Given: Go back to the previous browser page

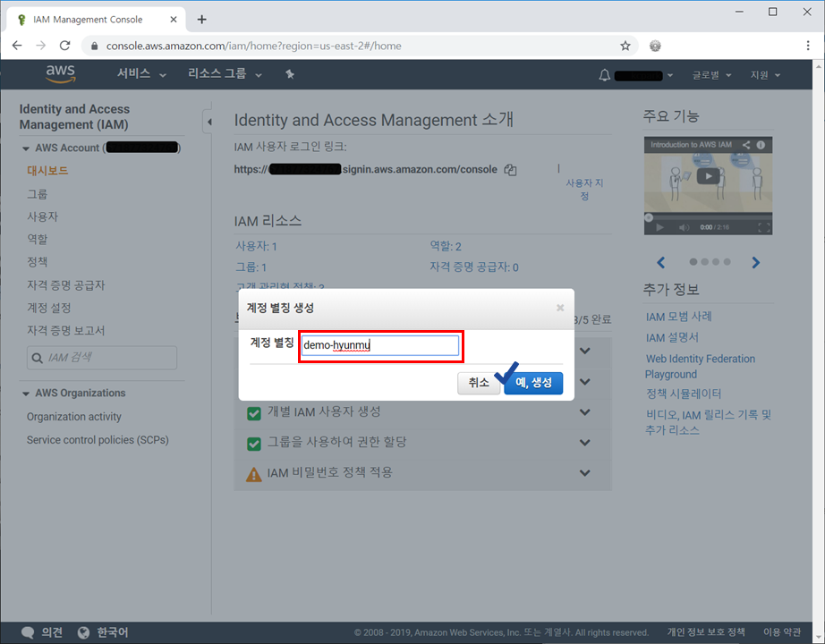Looking at the screenshot, I should click(x=17, y=46).
